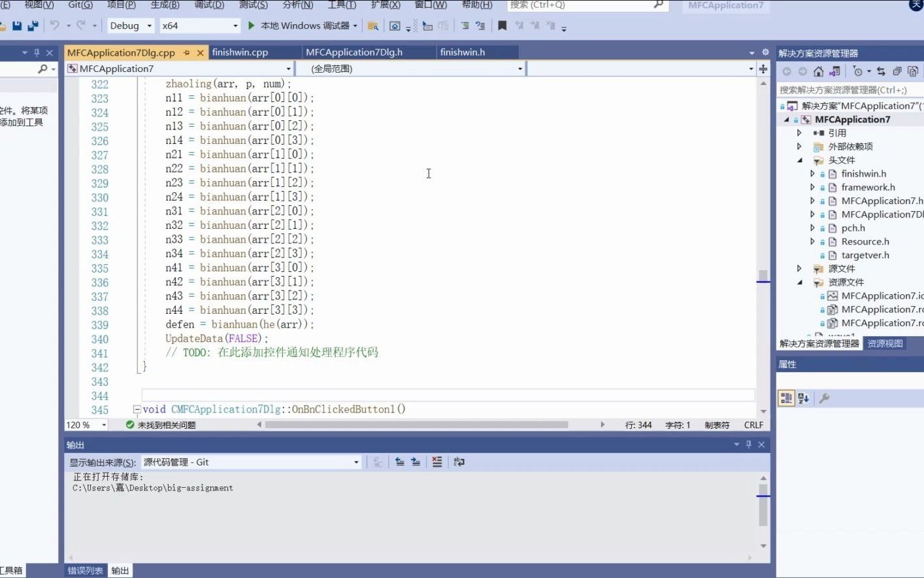Open the MFCApplication7 project scope dropdown
Image resolution: width=924 pixels, height=578 pixels.
(x=288, y=69)
